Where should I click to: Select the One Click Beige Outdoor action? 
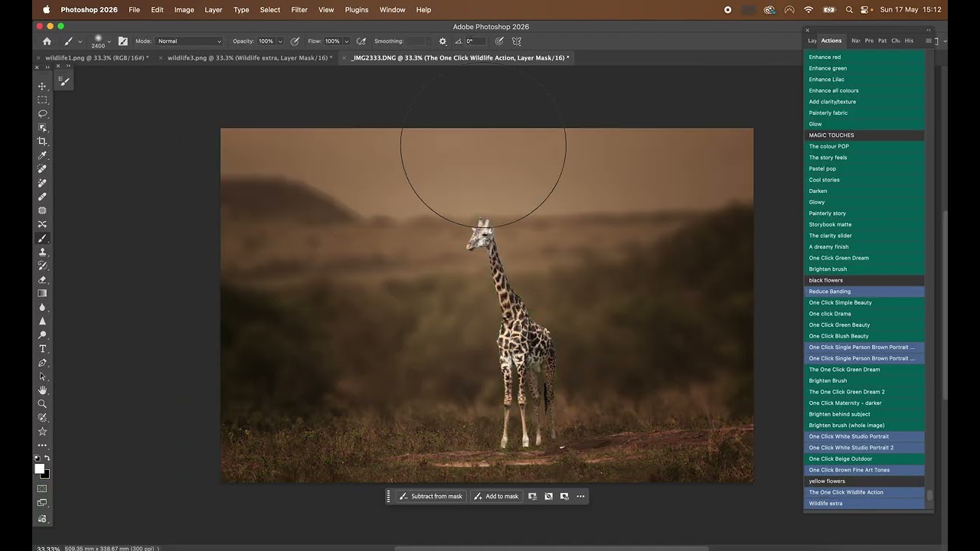(864, 458)
